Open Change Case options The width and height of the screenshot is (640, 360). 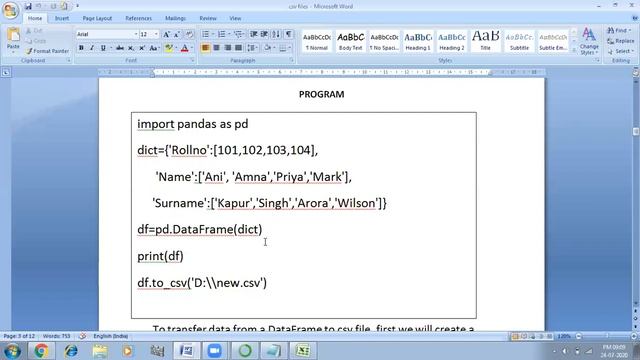tap(154, 48)
